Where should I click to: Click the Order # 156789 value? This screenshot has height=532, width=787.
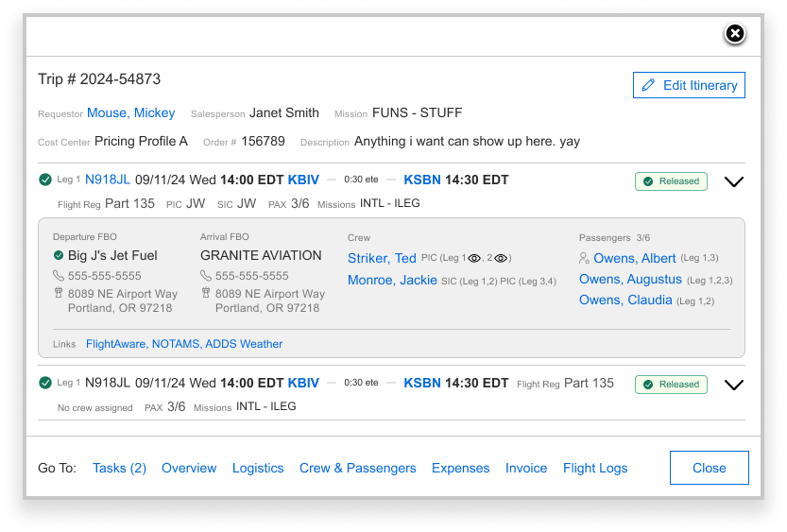[263, 141]
